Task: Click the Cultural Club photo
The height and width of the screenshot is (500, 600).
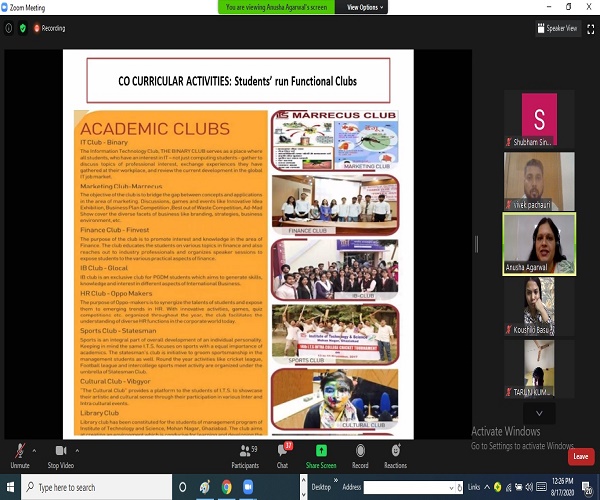Action: 335,399
